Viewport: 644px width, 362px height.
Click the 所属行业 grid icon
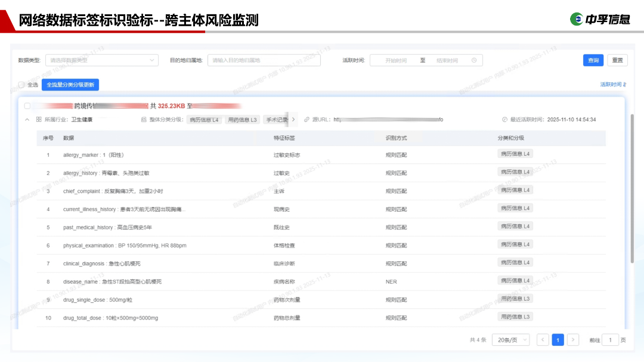(x=39, y=119)
